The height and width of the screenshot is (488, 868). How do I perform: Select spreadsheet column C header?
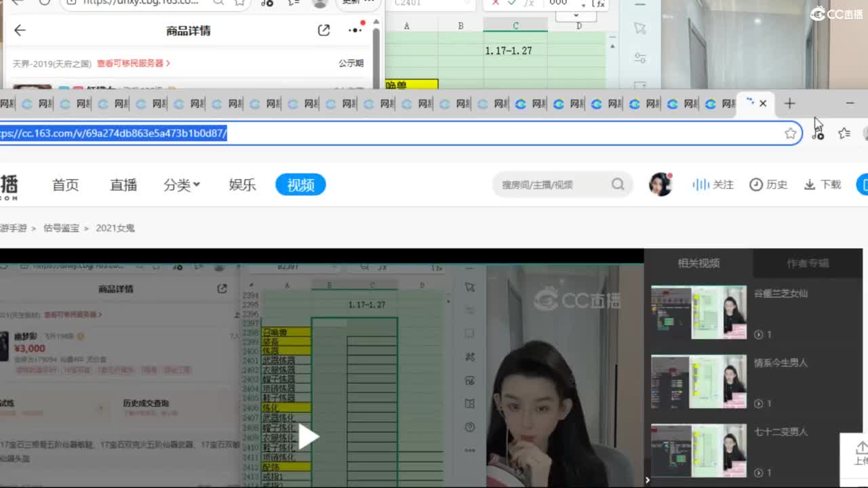pyautogui.click(x=515, y=26)
